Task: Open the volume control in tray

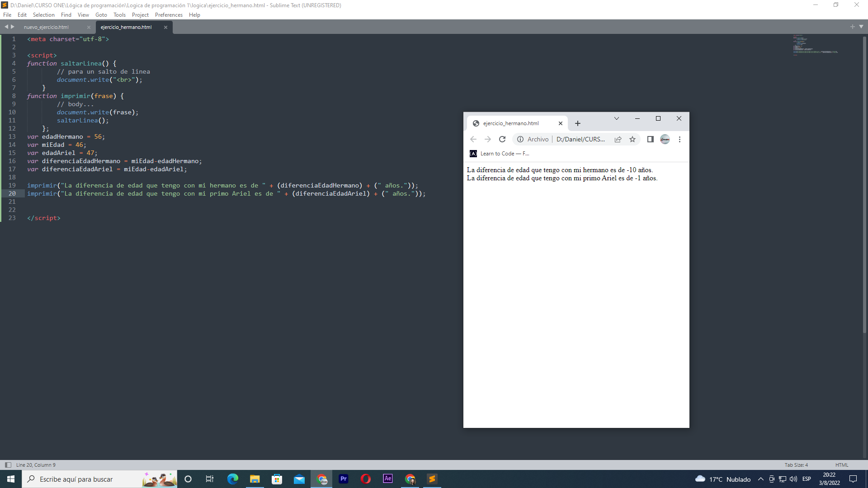Action: click(793, 479)
